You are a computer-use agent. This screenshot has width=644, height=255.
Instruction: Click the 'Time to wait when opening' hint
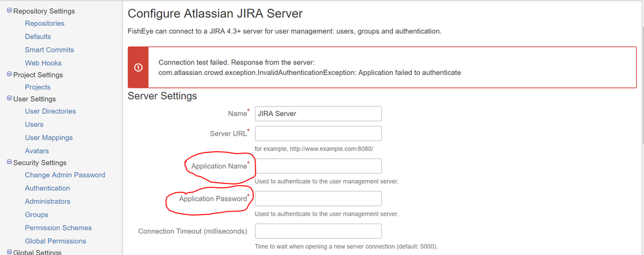coord(347,247)
